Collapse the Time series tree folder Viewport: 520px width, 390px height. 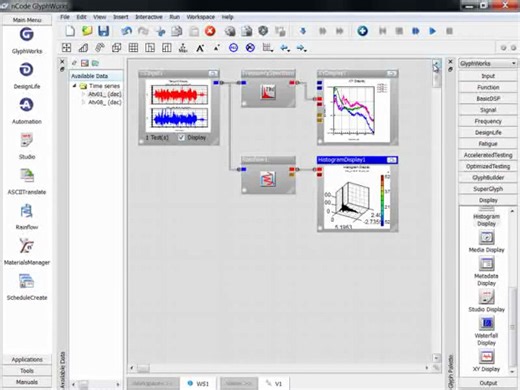75,86
